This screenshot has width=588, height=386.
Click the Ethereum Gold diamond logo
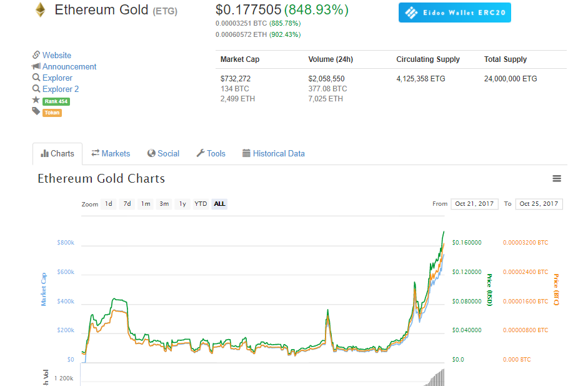[41, 10]
